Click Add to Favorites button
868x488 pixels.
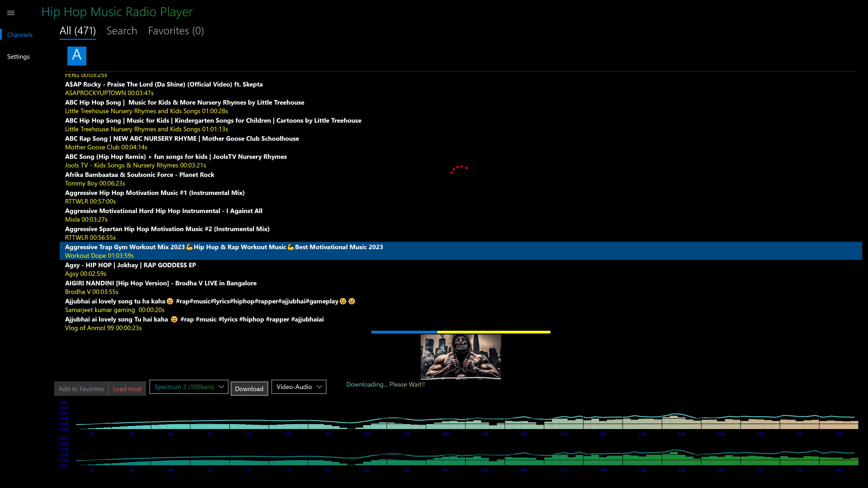[x=82, y=389]
